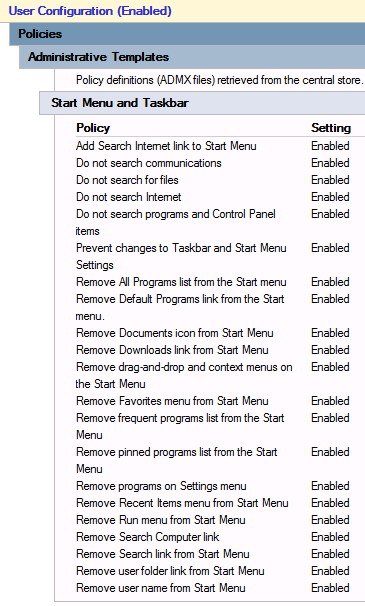
Task: Click the Setting column header
Action: click(x=331, y=128)
